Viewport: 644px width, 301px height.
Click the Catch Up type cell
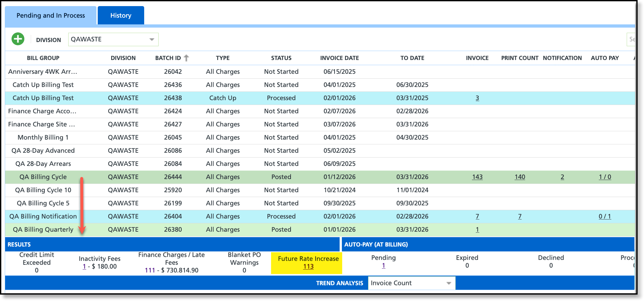coord(223,98)
